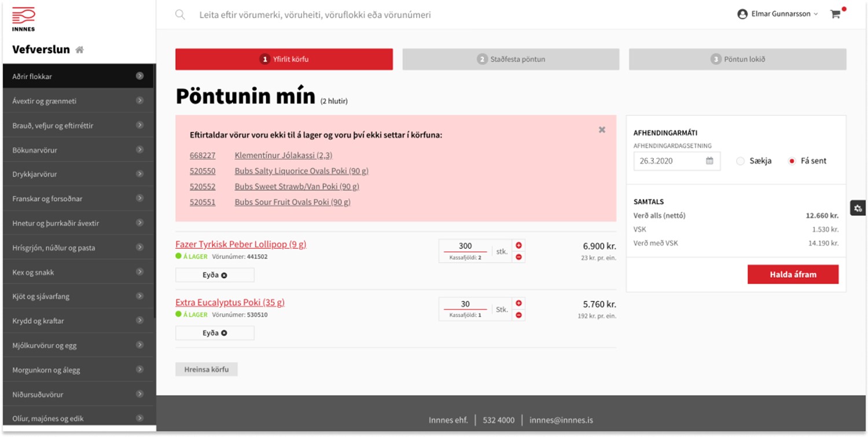Decrease Extra Eucalyptus Poki quantity
868x437 pixels.
click(x=518, y=315)
